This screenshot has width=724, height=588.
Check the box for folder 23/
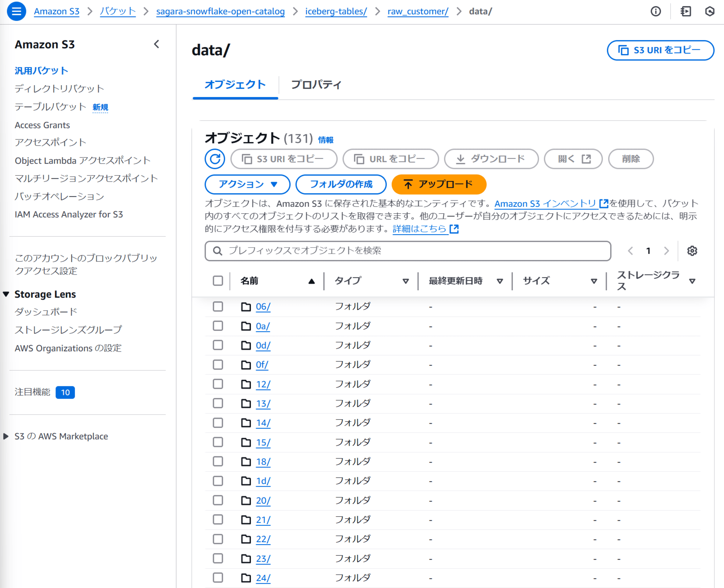218,558
